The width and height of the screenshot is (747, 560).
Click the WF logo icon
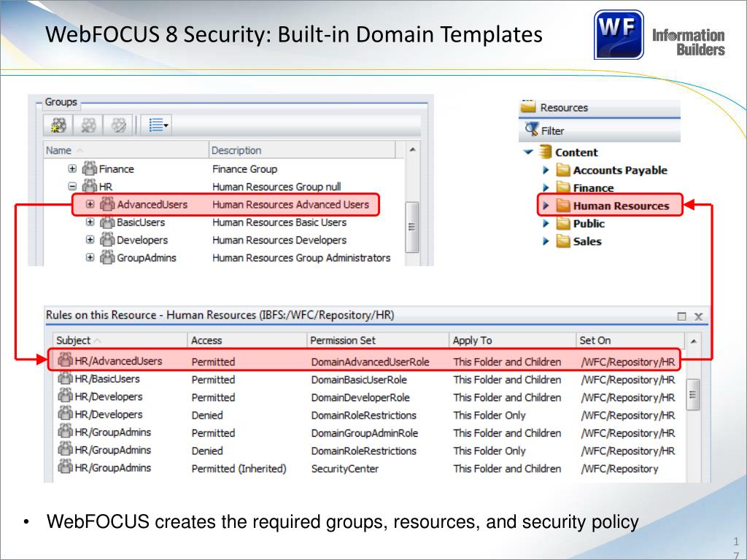[619, 34]
